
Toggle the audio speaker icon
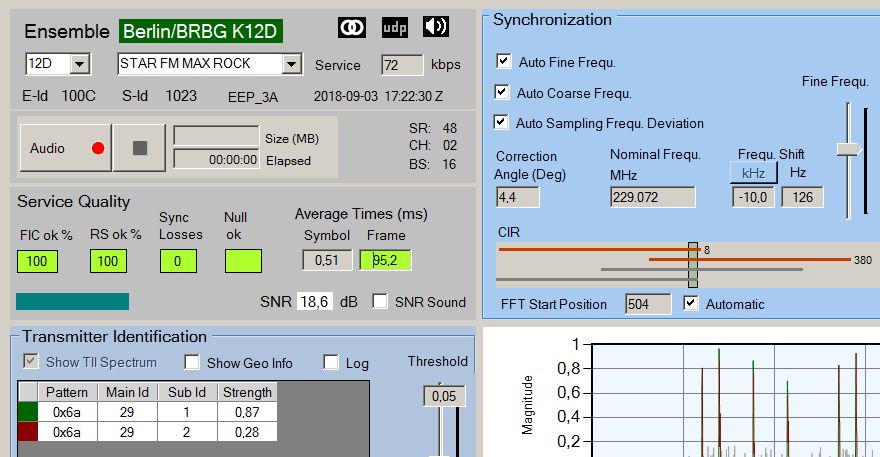pos(436,28)
